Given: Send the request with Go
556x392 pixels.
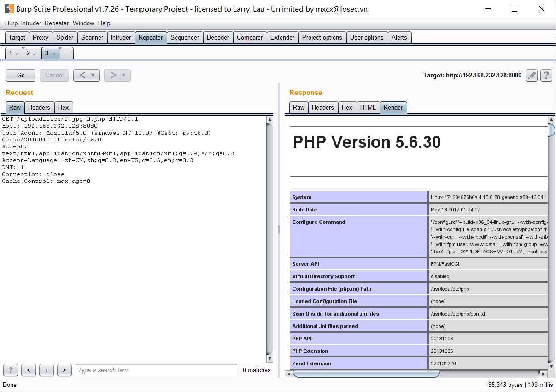Looking at the screenshot, I should pos(21,75).
